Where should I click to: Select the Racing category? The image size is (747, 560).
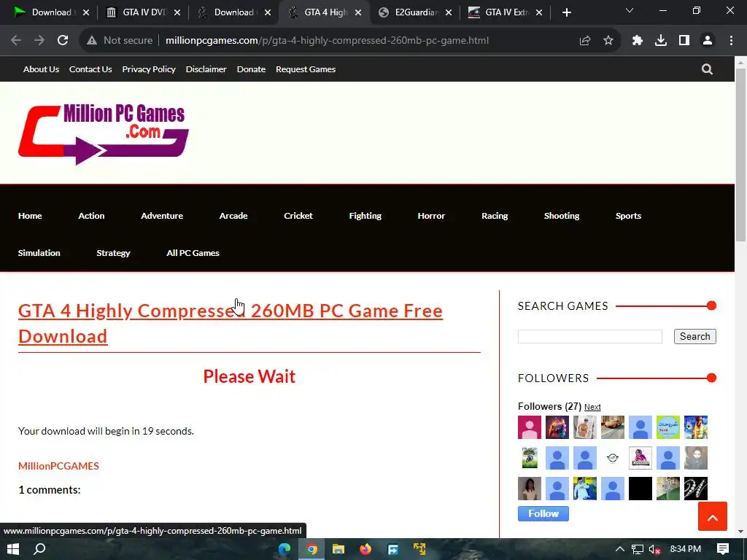495,216
